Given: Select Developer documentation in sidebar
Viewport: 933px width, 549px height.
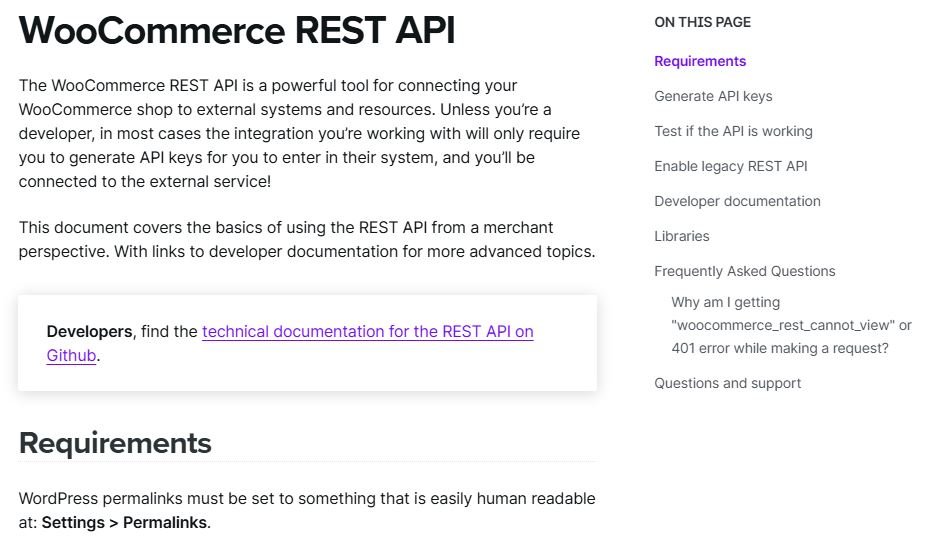Looking at the screenshot, I should 737,201.
